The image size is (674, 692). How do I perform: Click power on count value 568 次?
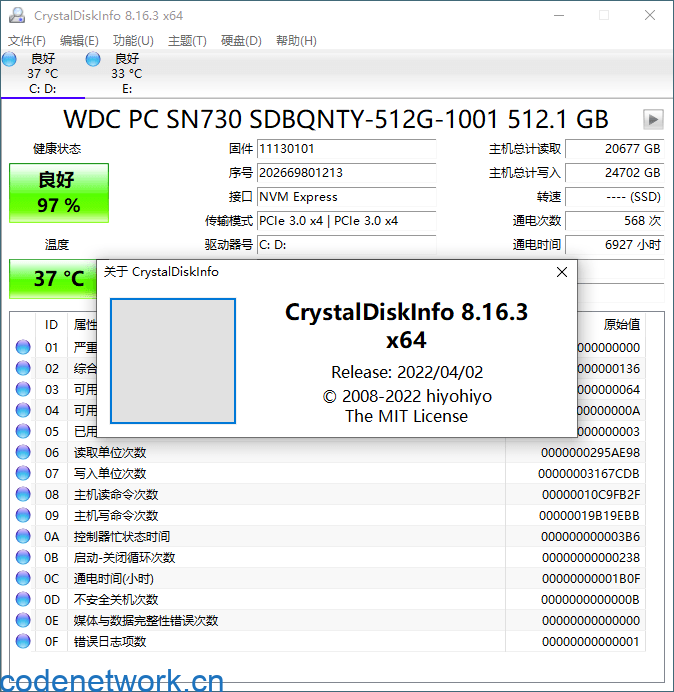(614, 221)
